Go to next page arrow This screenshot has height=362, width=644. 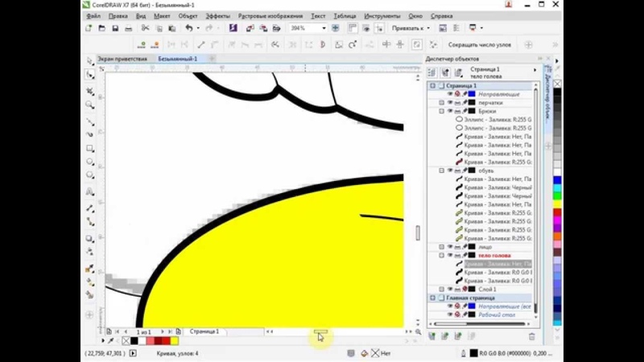coord(163,331)
